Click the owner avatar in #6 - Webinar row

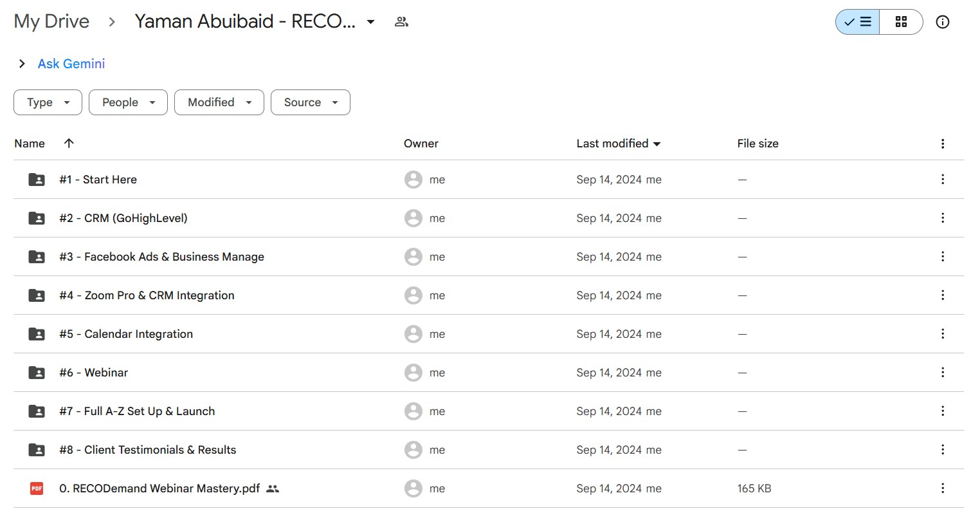(x=413, y=373)
